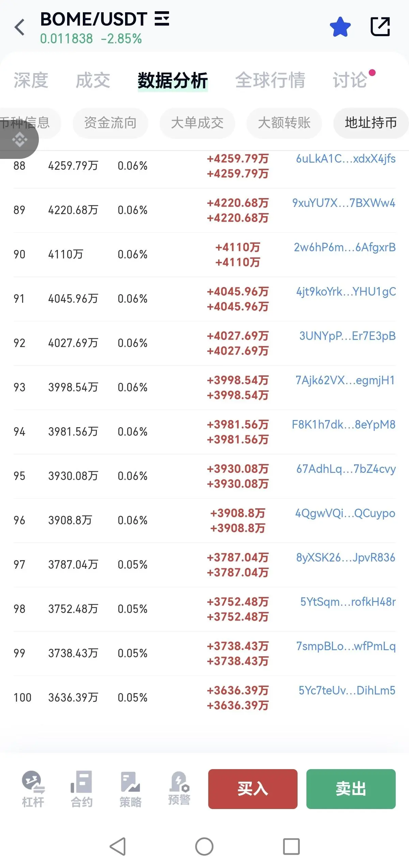Toggle the blue favorite star
409x868 pixels.
point(340,27)
